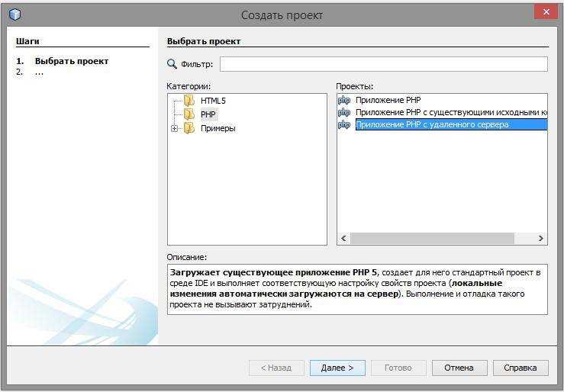Screen dimensions: 564x392
Task: Click step 1 Выбрать проект in Шаги
Action: tap(72, 61)
